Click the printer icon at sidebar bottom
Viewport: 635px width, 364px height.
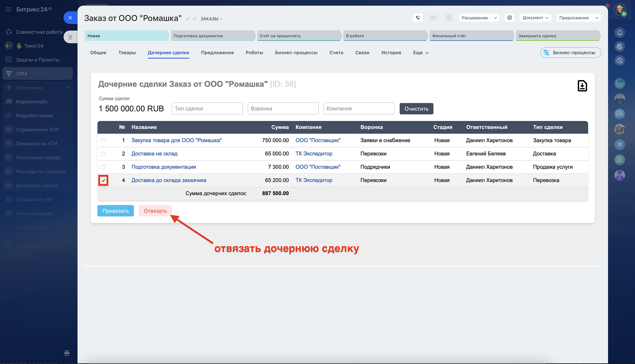tap(67, 353)
